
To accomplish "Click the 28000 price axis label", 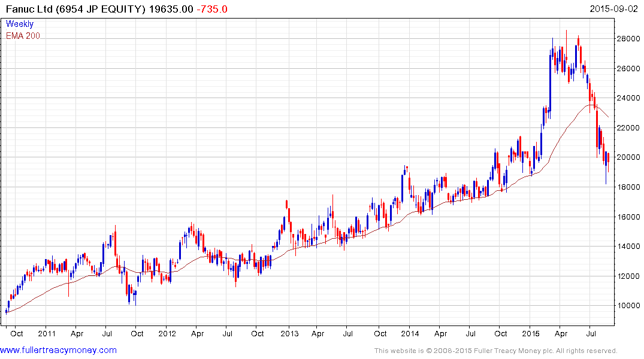I will click(628, 39).
